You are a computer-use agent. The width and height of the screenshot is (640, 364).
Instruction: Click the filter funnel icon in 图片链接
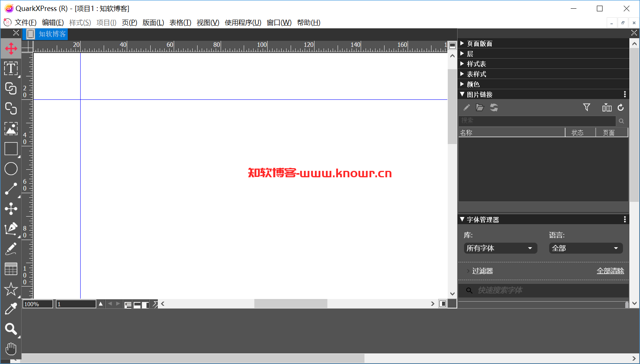[x=587, y=108]
